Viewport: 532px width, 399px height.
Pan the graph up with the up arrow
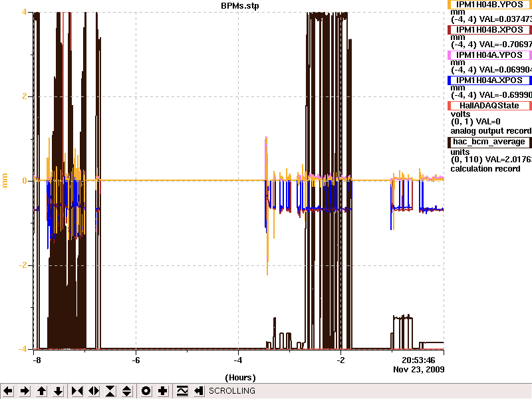point(41,391)
